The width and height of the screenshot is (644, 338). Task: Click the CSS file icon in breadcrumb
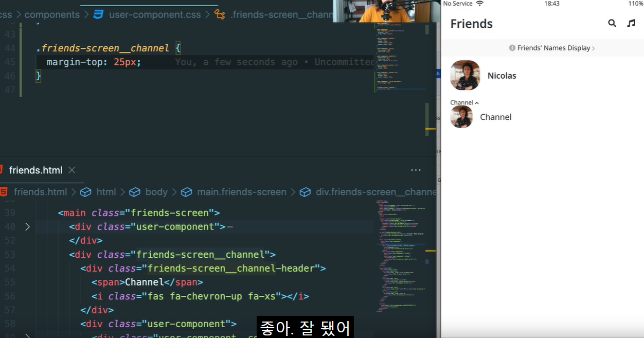(99, 14)
